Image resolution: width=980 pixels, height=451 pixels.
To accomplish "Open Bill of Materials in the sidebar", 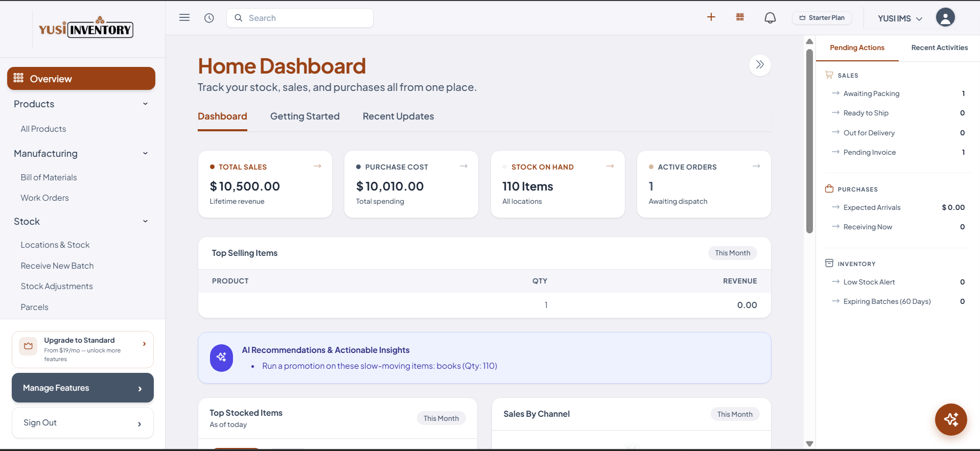I will click(49, 177).
